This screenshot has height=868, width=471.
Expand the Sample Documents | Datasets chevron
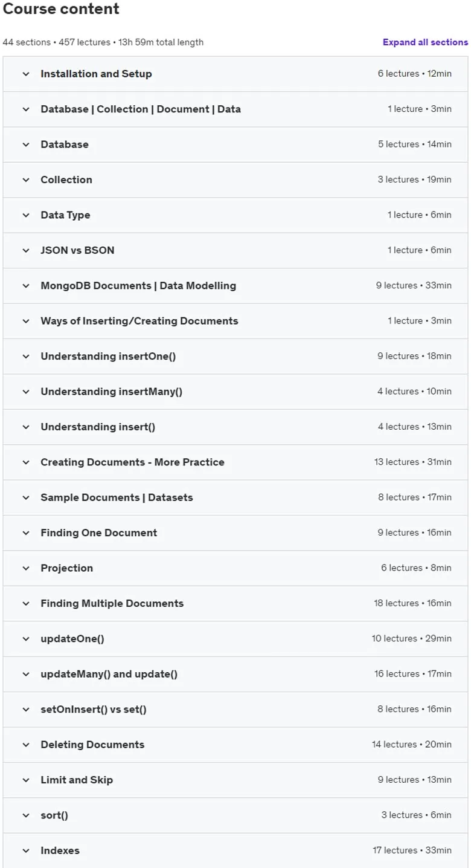tap(26, 497)
